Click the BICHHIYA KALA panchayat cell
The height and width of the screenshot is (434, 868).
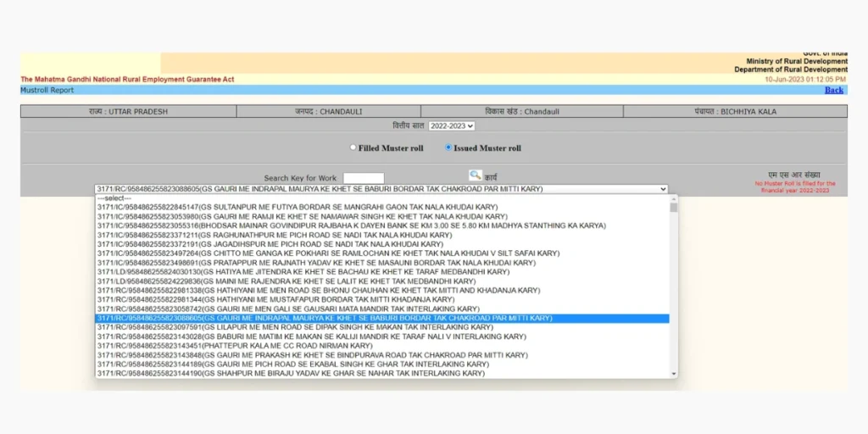tap(735, 111)
